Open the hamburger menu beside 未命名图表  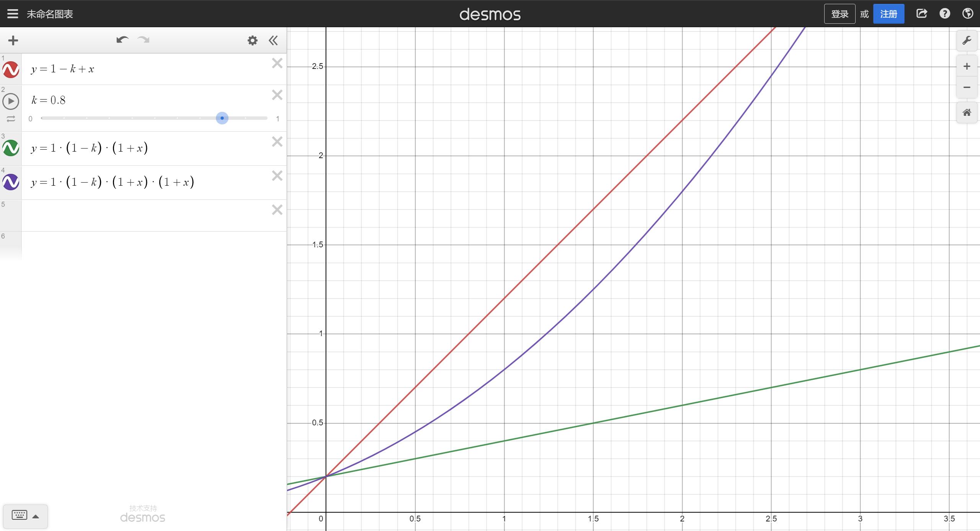(13, 14)
